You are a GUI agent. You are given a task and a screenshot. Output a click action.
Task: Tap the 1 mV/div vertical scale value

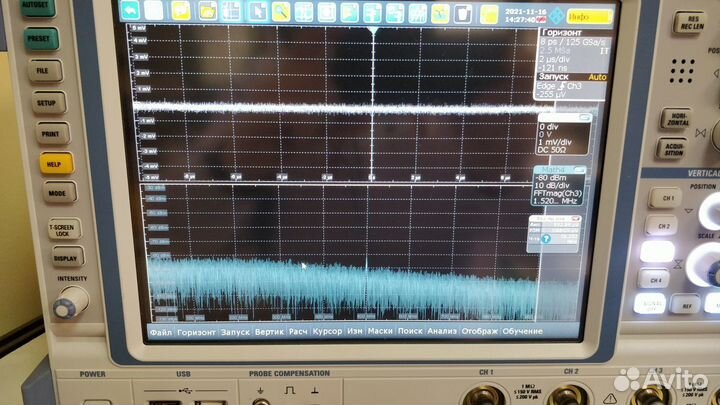click(555, 142)
